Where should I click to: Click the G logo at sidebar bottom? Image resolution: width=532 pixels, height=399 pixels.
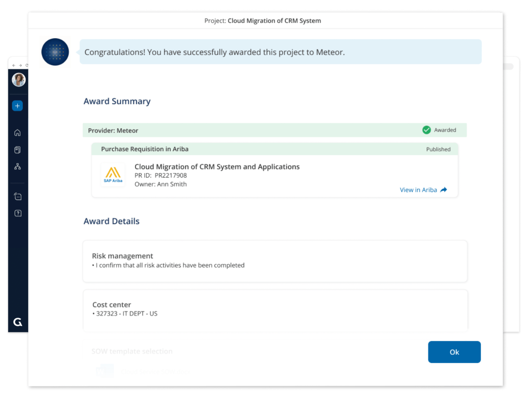(x=18, y=322)
